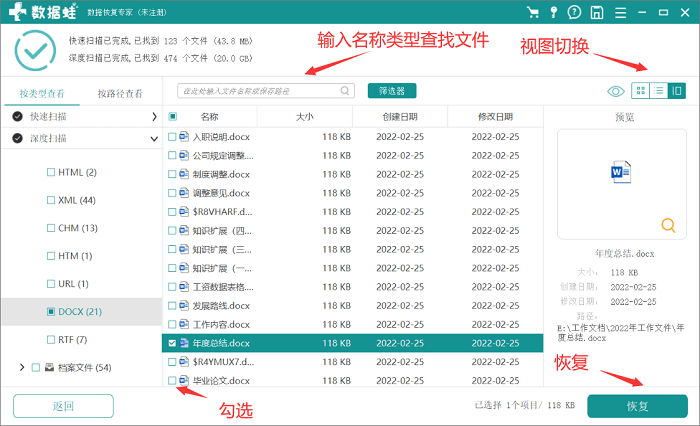Switch to 按类型查看 tab

(x=42, y=93)
